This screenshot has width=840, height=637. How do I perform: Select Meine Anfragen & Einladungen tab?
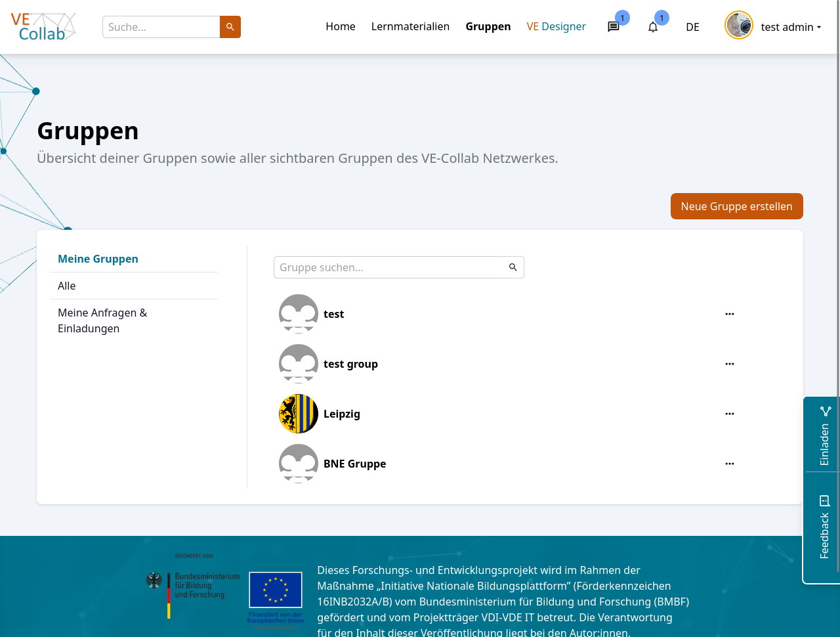pyautogui.click(x=134, y=320)
